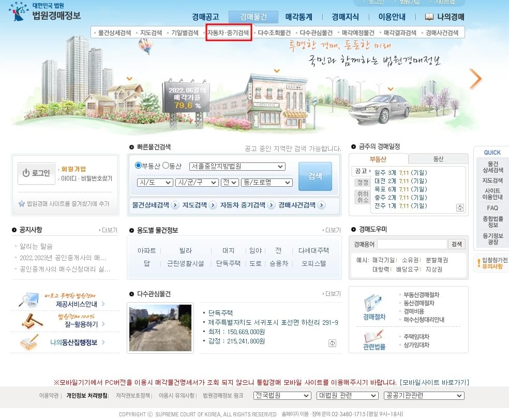Click the orange marker above the apartment house
Image resolution: width=509 pixels, height=420 pixels.
coord(129,79)
